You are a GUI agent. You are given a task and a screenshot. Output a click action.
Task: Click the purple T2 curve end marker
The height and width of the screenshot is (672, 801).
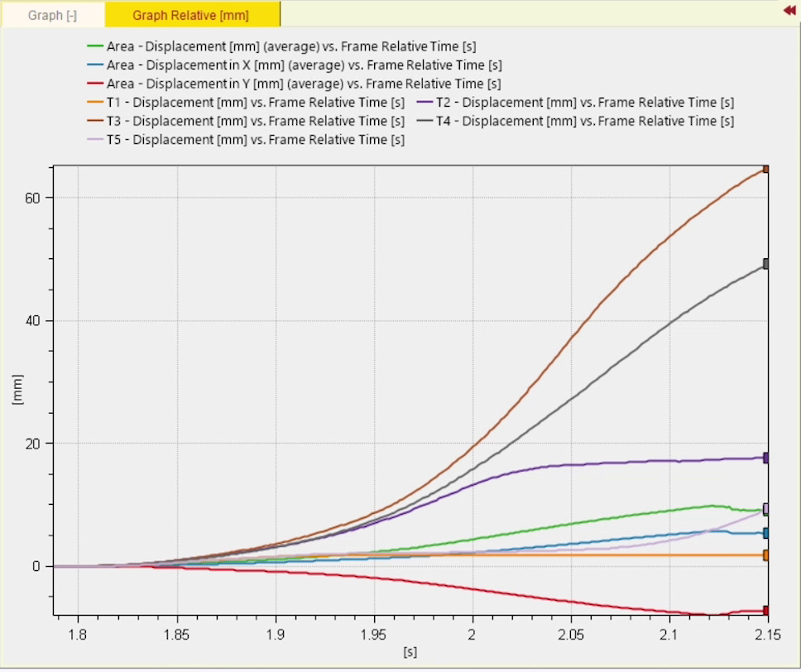765,458
